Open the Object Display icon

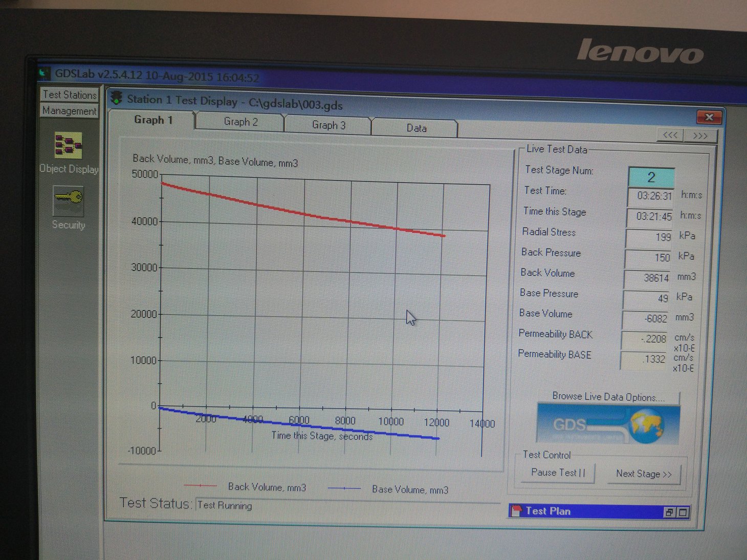(x=68, y=145)
